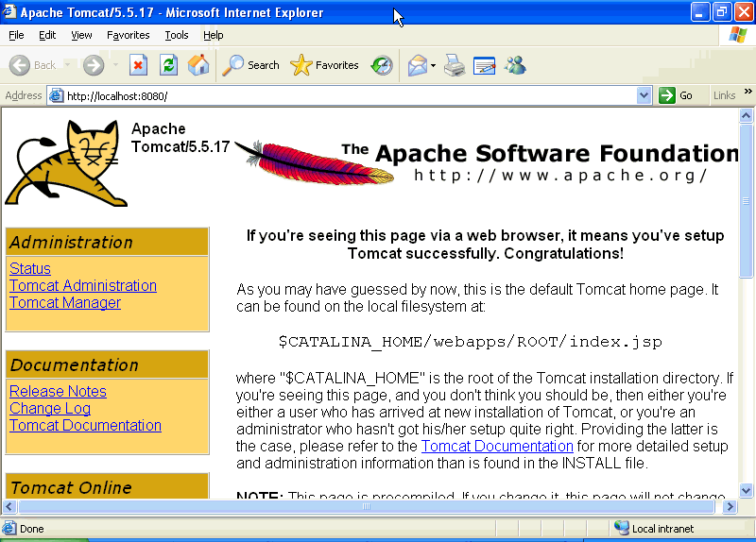The height and width of the screenshot is (542, 756).
Task: Click the Messenger people icon
Action: click(515, 65)
